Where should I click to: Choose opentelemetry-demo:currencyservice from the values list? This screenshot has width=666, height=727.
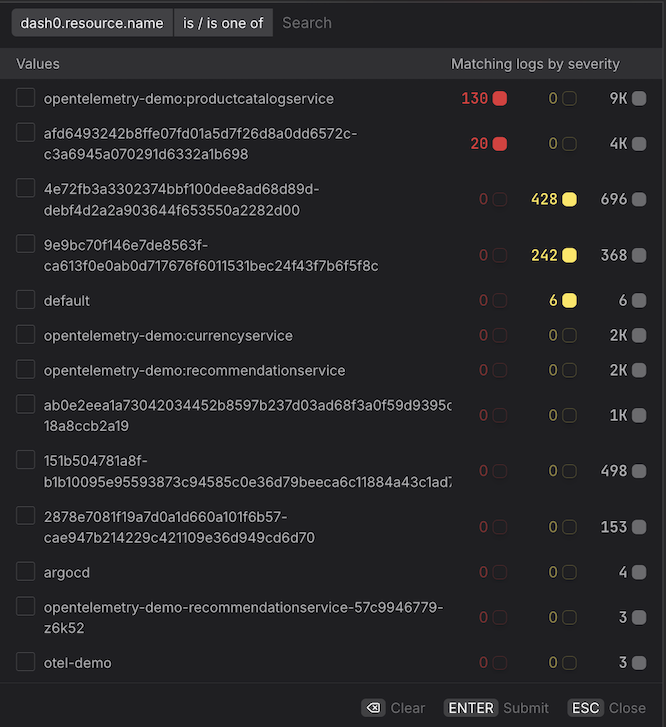coord(168,335)
